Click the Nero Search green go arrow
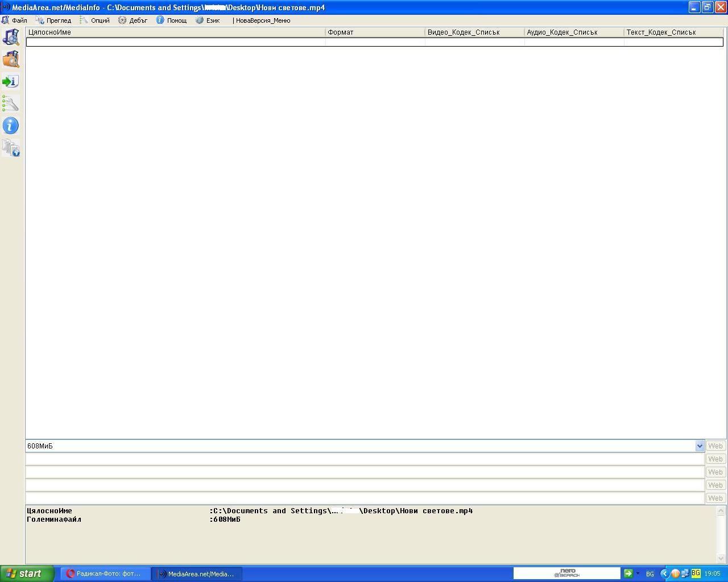 (x=628, y=573)
